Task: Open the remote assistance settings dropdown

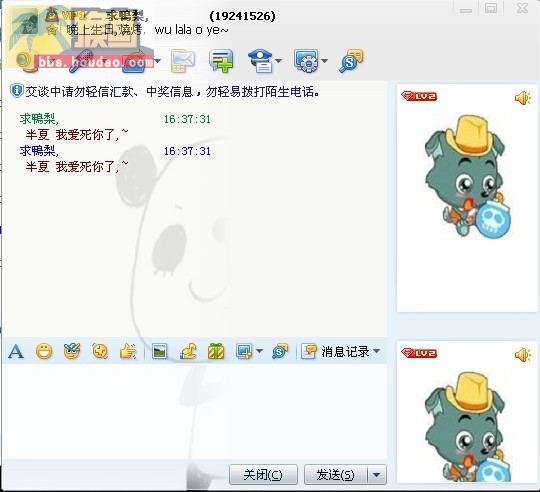Action: 324,61
